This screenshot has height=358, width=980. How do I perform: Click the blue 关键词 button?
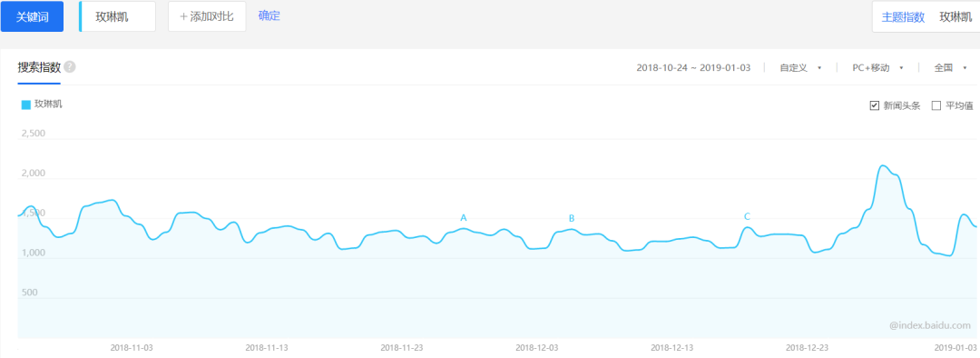point(32,16)
